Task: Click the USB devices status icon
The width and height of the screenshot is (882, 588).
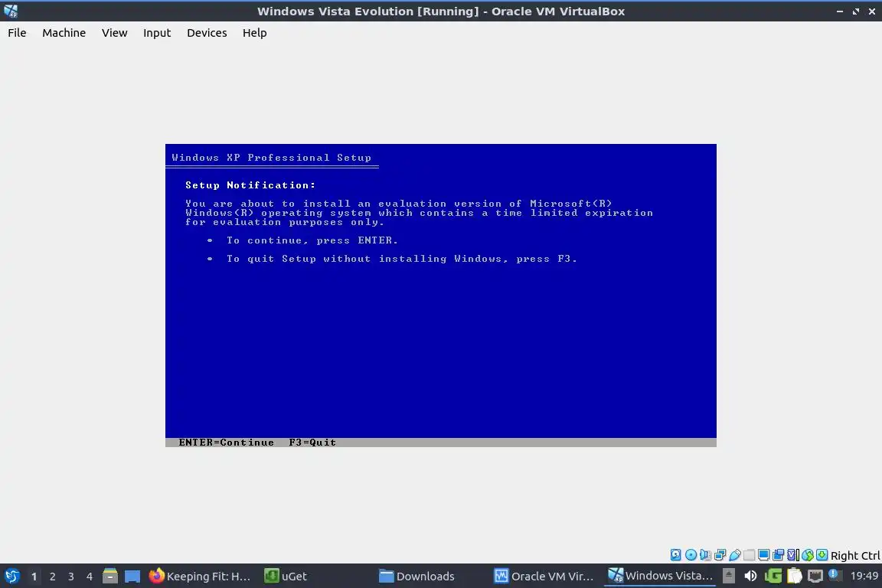Action: click(735, 555)
